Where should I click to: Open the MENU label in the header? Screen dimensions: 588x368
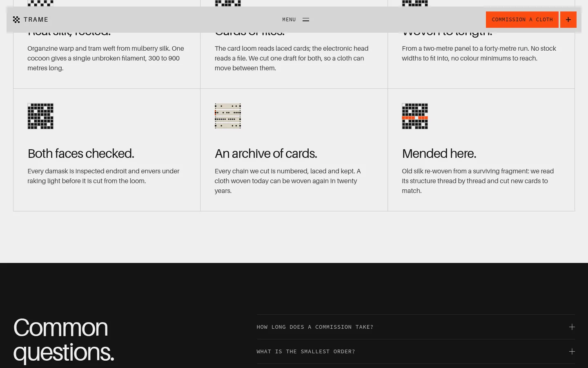pyautogui.click(x=289, y=20)
